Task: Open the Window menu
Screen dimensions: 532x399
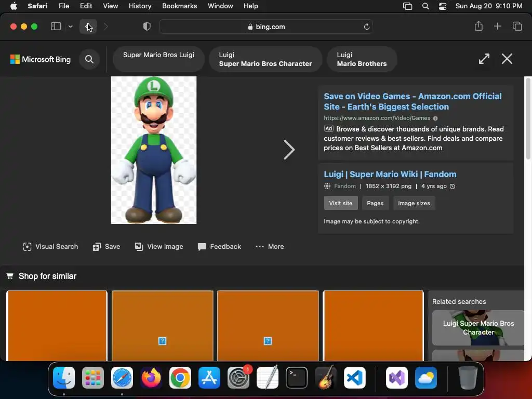Action: (220, 6)
